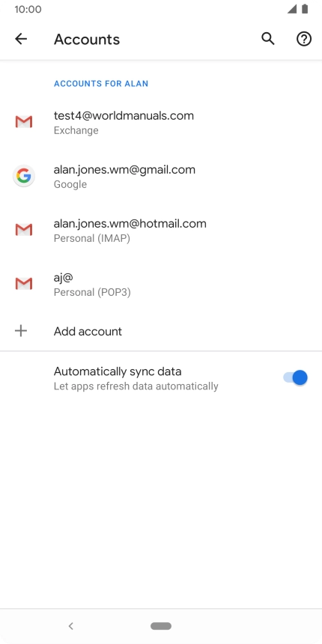Tap Gmail icon beside hotmail account
The height and width of the screenshot is (644, 322).
(24, 230)
